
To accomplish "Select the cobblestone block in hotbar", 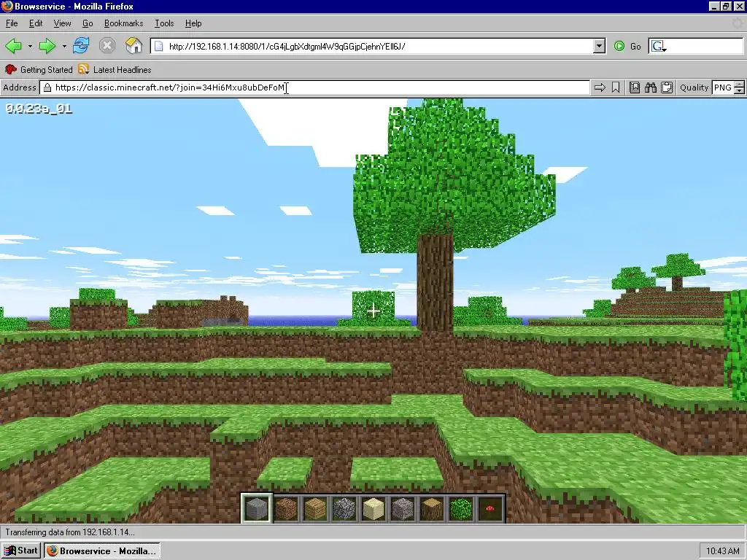I will tap(344, 508).
